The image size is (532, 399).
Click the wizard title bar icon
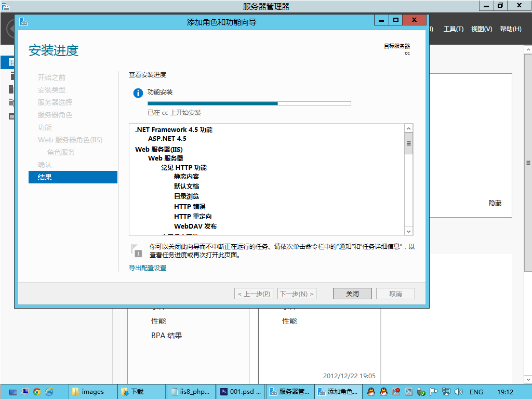(x=23, y=22)
